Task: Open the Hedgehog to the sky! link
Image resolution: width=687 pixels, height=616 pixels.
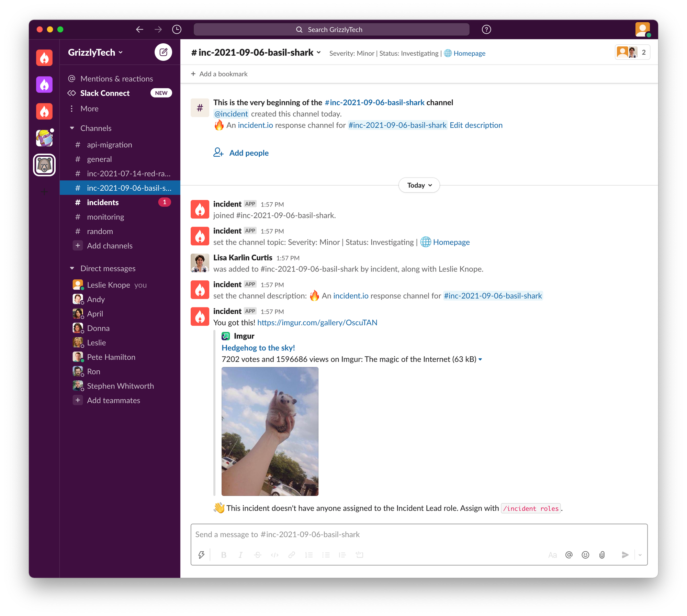Action: tap(258, 348)
